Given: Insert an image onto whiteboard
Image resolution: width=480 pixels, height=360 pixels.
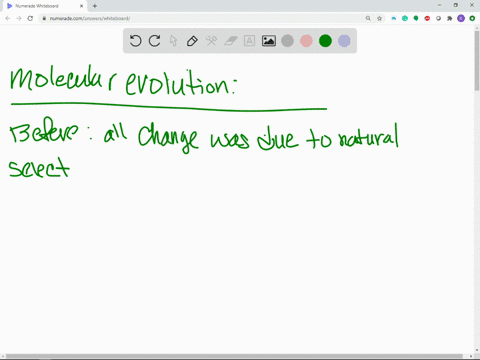Looking at the screenshot, I should pyautogui.click(x=269, y=41).
